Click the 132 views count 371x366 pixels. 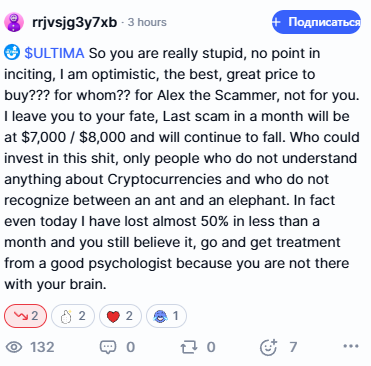tap(42, 347)
